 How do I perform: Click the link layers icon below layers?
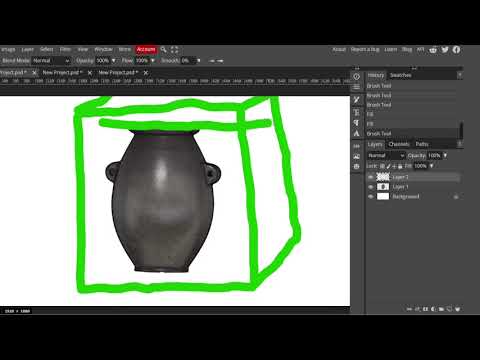tap(409, 309)
